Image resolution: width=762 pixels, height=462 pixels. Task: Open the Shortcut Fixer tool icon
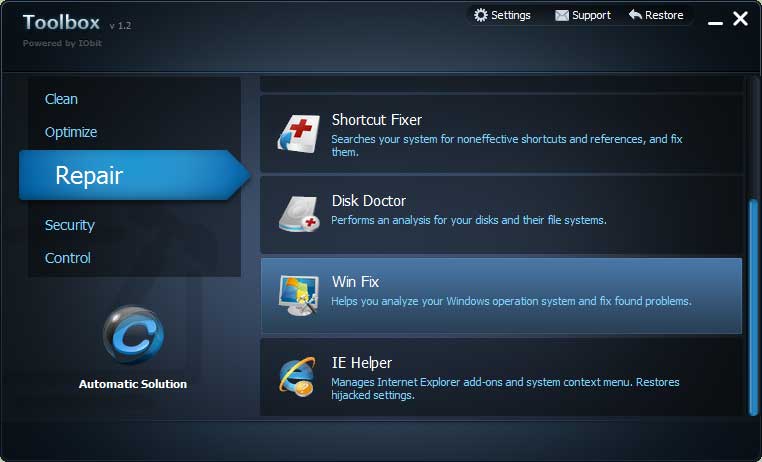click(298, 134)
